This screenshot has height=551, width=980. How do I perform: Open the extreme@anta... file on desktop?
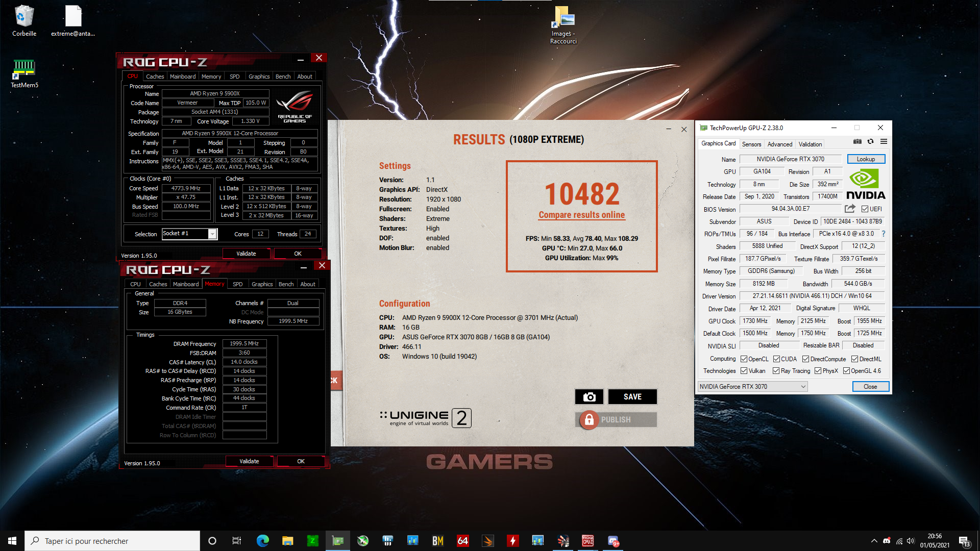coord(73,21)
